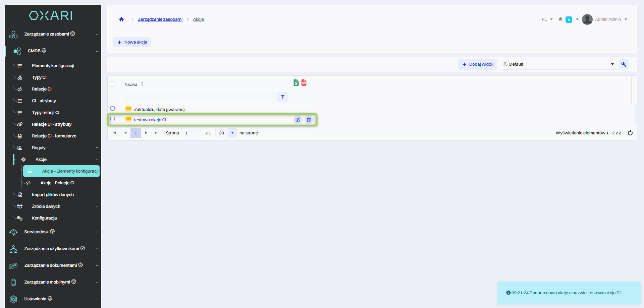The width and height of the screenshot is (644, 308).
Task: Open Akcje - Relacje CI in sidebar
Action: click(x=57, y=183)
